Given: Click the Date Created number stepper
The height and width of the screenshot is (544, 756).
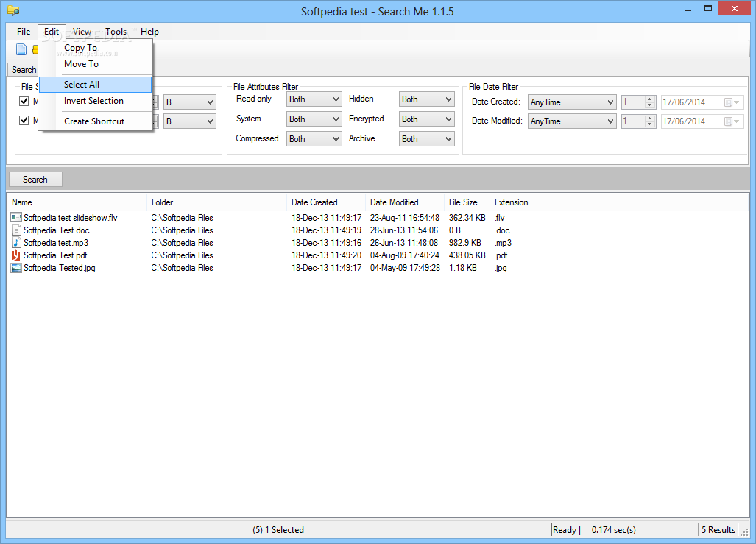Looking at the screenshot, I should tap(639, 102).
